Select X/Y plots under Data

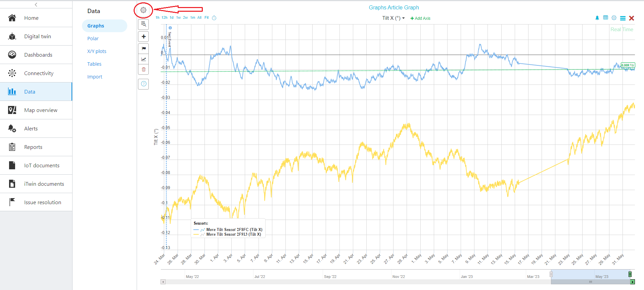pos(97,51)
